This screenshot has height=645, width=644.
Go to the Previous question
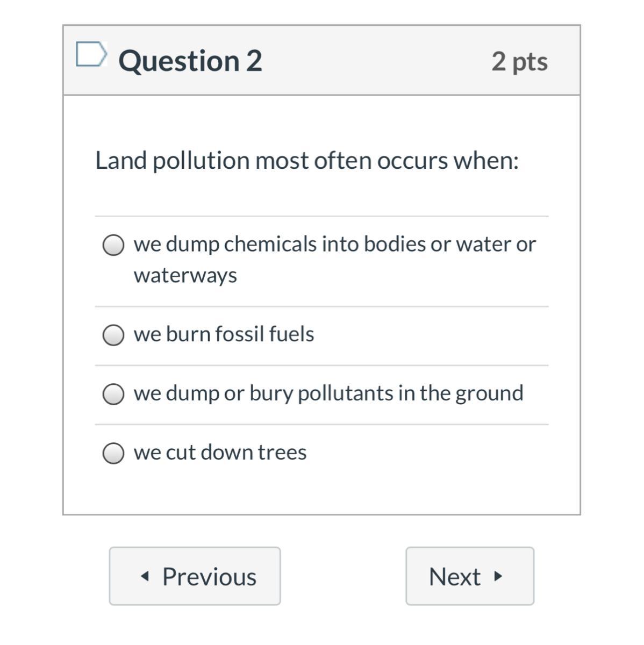195,576
